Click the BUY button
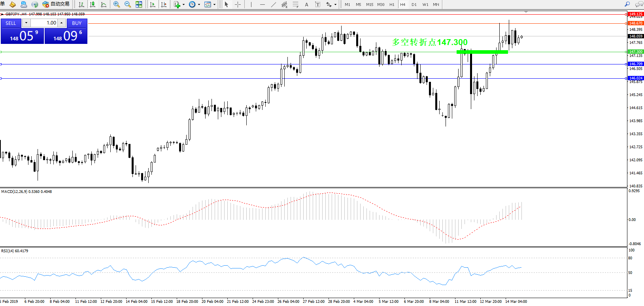 [x=77, y=23]
